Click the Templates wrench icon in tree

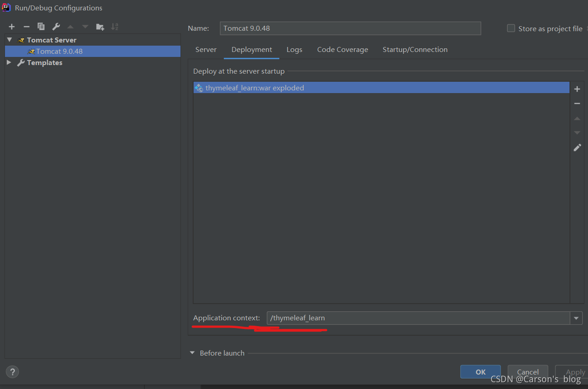[x=21, y=63]
